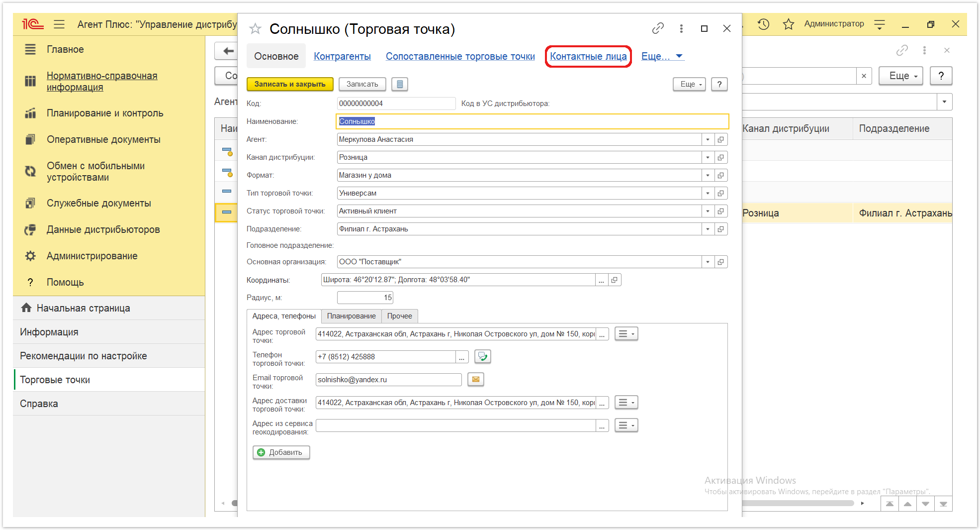Open service settings icon beside Администратор
Viewport: 980px width, 530px height.
880,24
